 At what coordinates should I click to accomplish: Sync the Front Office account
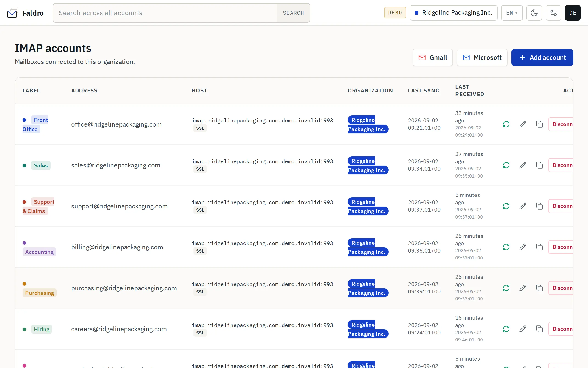pos(506,124)
